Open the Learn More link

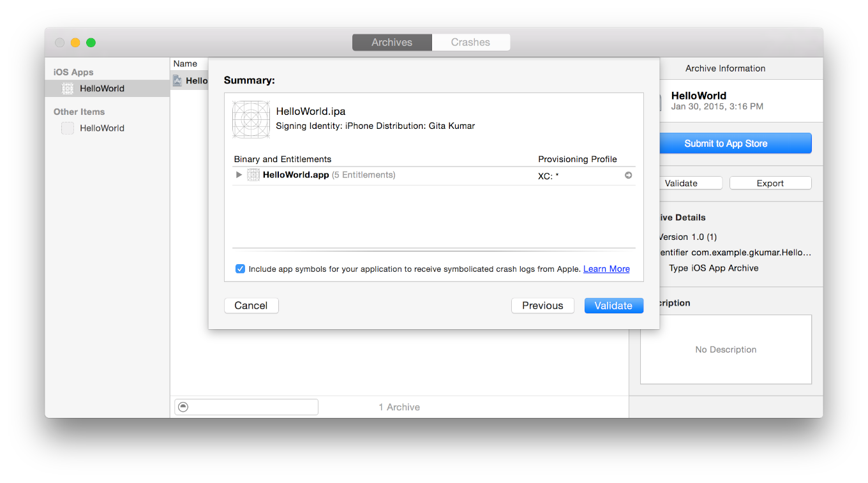(606, 269)
